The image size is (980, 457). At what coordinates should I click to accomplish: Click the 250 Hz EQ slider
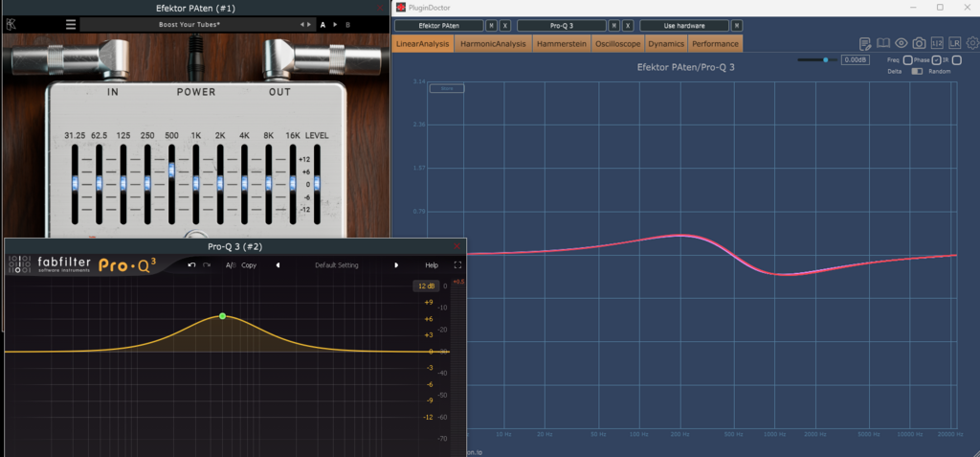pyautogui.click(x=147, y=183)
